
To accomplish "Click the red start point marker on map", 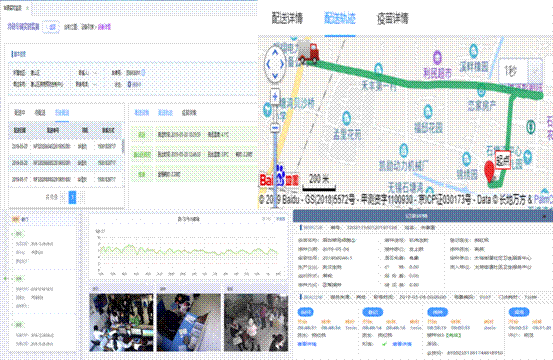I will click(x=490, y=171).
